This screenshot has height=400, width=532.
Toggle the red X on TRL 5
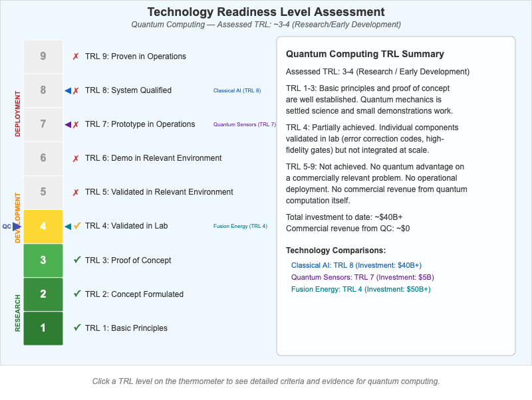coord(74,192)
